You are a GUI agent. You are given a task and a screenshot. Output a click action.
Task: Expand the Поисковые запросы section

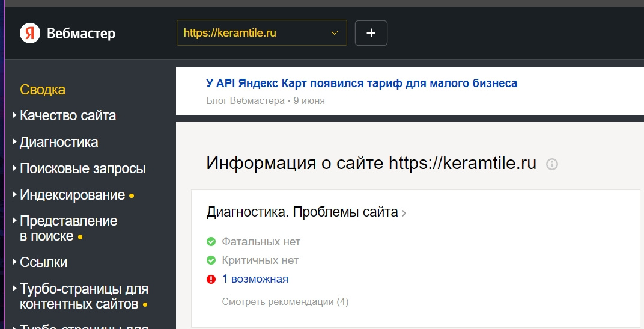pyautogui.click(x=82, y=169)
